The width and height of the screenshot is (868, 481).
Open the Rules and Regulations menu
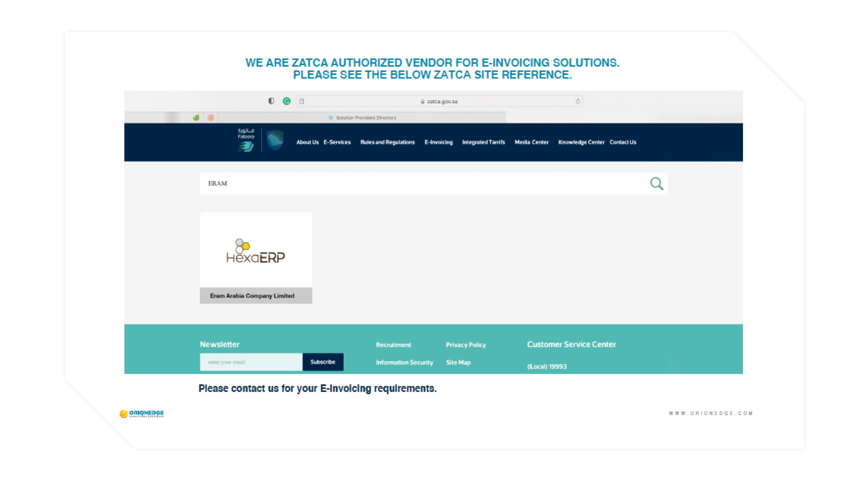click(x=387, y=142)
